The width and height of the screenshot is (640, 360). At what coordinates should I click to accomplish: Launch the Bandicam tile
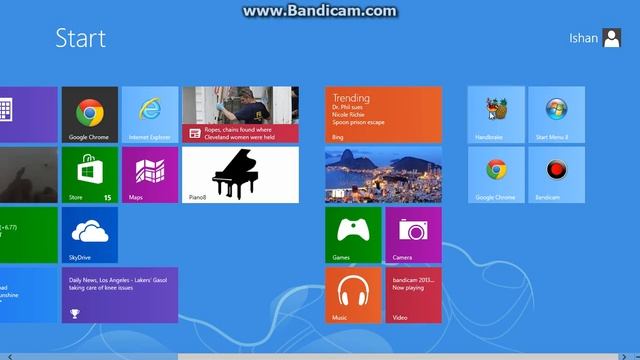point(556,175)
